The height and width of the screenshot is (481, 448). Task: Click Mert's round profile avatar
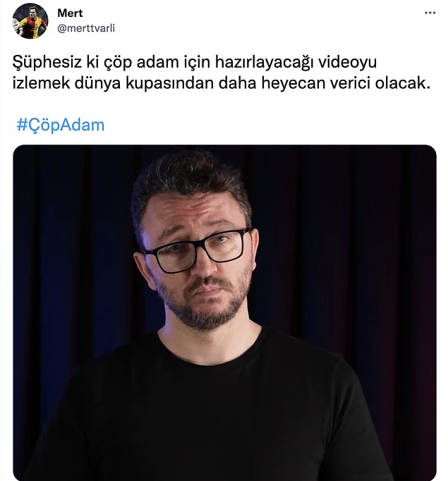[x=30, y=21]
